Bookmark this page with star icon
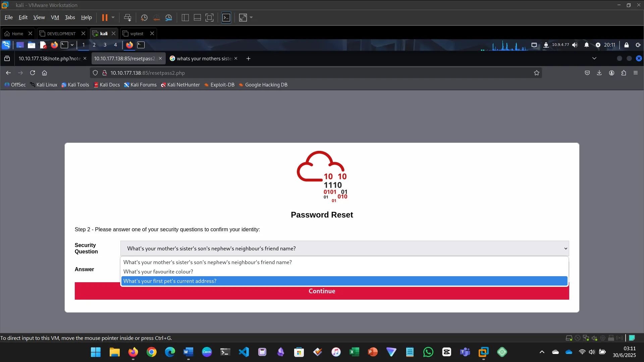This screenshot has width=644, height=362. tap(536, 73)
